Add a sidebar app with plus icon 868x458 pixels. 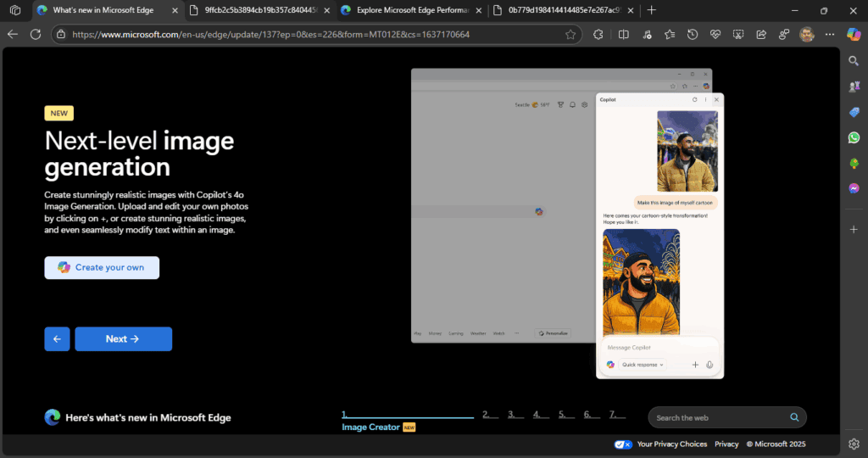click(854, 229)
